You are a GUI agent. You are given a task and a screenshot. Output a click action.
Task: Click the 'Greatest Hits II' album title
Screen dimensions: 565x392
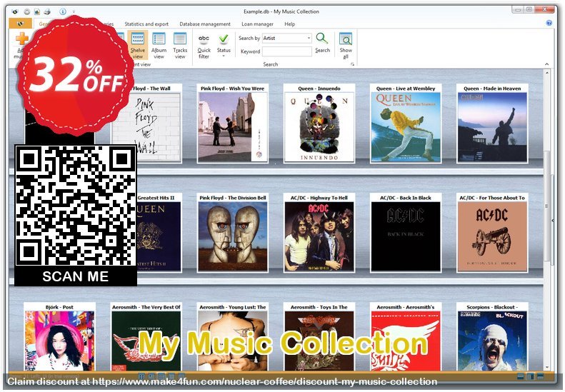pyautogui.click(x=156, y=198)
